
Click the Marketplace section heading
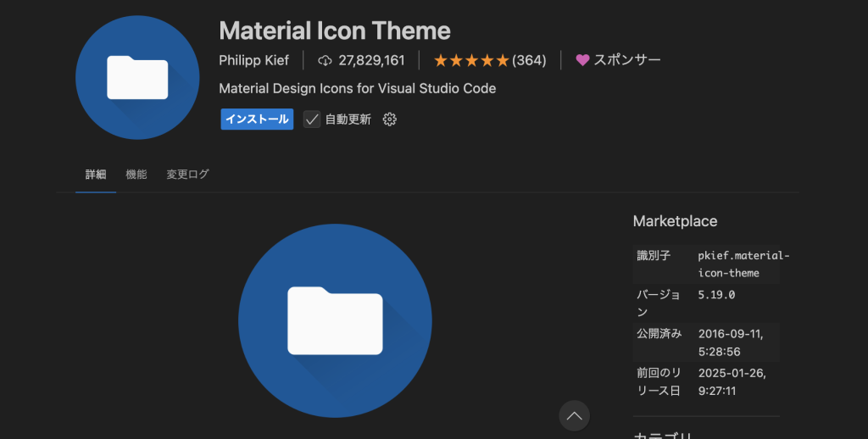pyautogui.click(x=675, y=221)
